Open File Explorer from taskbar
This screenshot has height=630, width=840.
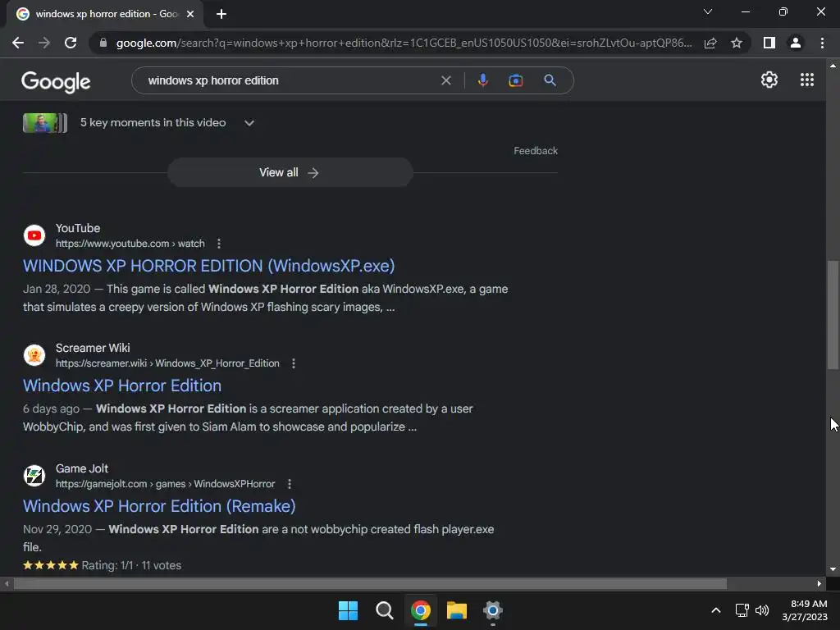point(456,610)
